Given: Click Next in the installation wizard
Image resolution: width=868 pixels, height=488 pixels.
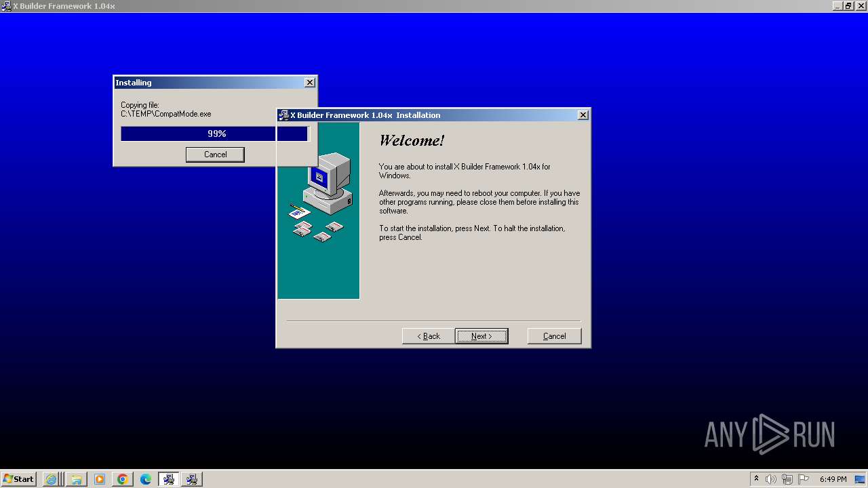Looking at the screenshot, I should (x=481, y=336).
